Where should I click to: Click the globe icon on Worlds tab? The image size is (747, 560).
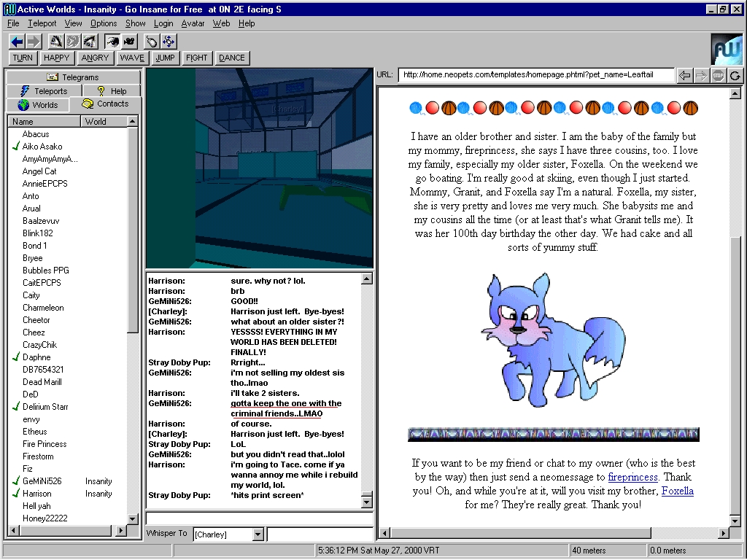(23, 105)
